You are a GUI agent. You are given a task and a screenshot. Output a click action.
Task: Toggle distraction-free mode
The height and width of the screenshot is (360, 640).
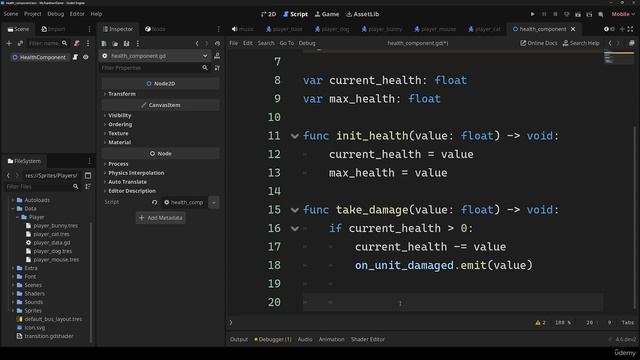(631, 29)
